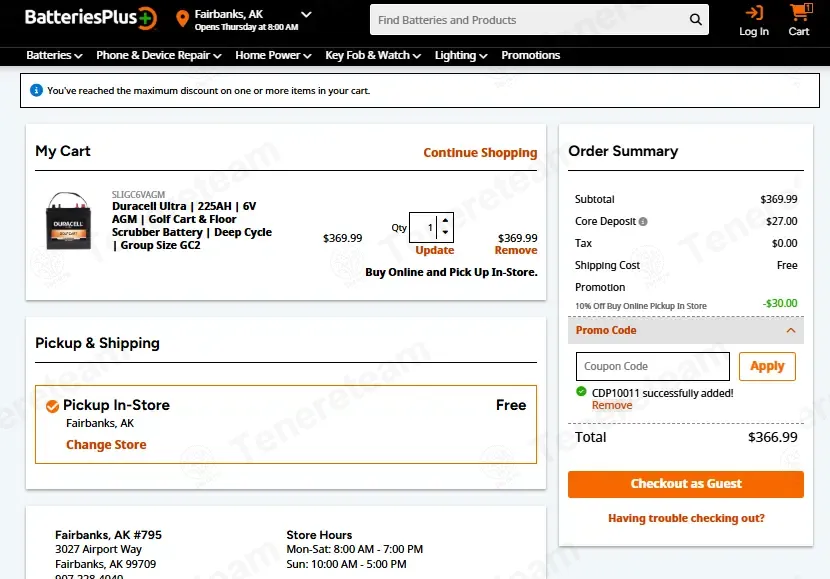Click the Apply coupon button
The width and height of the screenshot is (830, 579).
[x=767, y=366]
